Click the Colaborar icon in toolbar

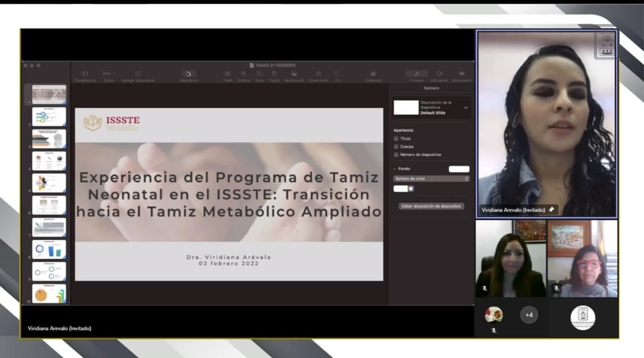click(373, 74)
